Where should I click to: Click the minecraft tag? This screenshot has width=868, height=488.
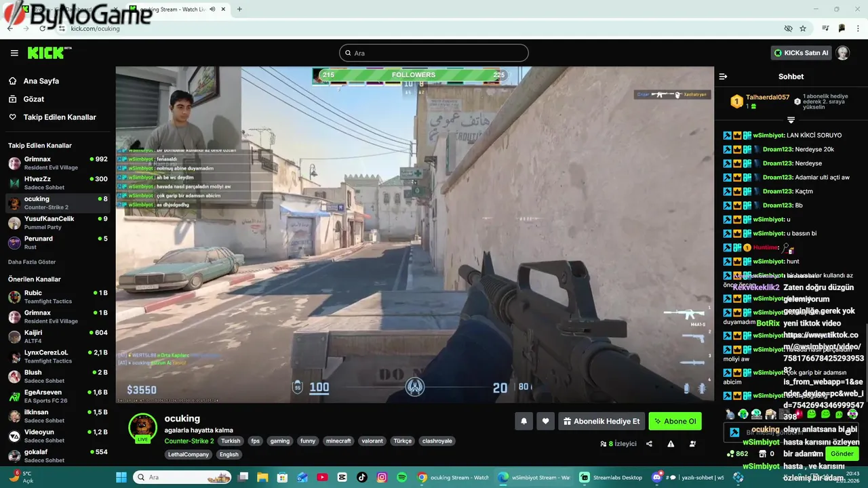coord(338,441)
